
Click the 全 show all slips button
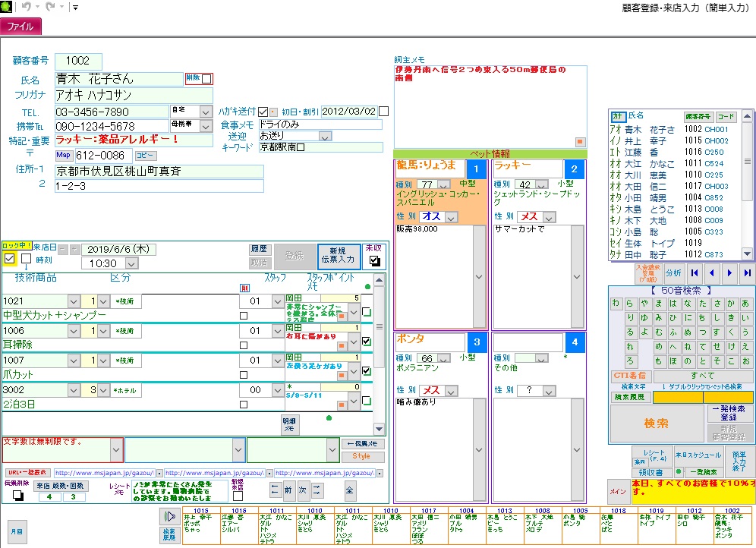[x=350, y=490]
